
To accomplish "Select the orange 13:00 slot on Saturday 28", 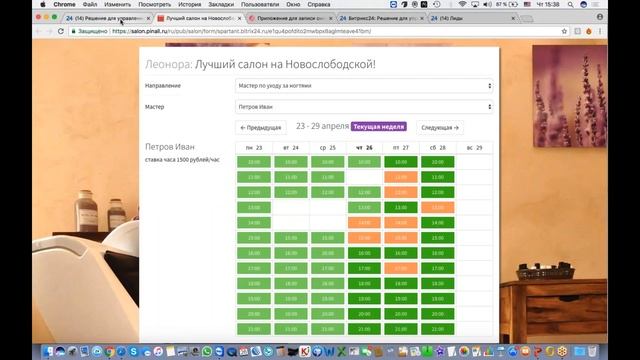I will tap(438, 208).
